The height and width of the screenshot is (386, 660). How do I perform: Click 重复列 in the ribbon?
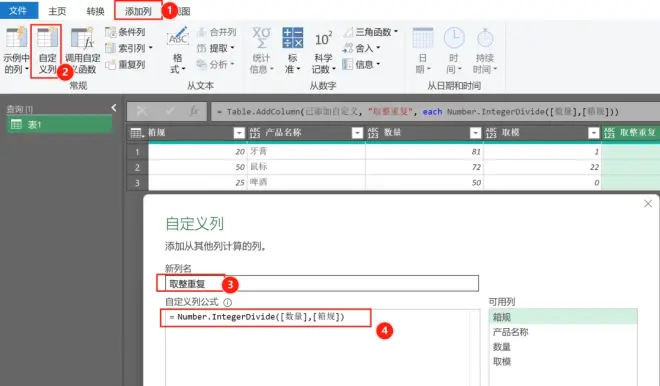pyautogui.click(x=125, y=64)
